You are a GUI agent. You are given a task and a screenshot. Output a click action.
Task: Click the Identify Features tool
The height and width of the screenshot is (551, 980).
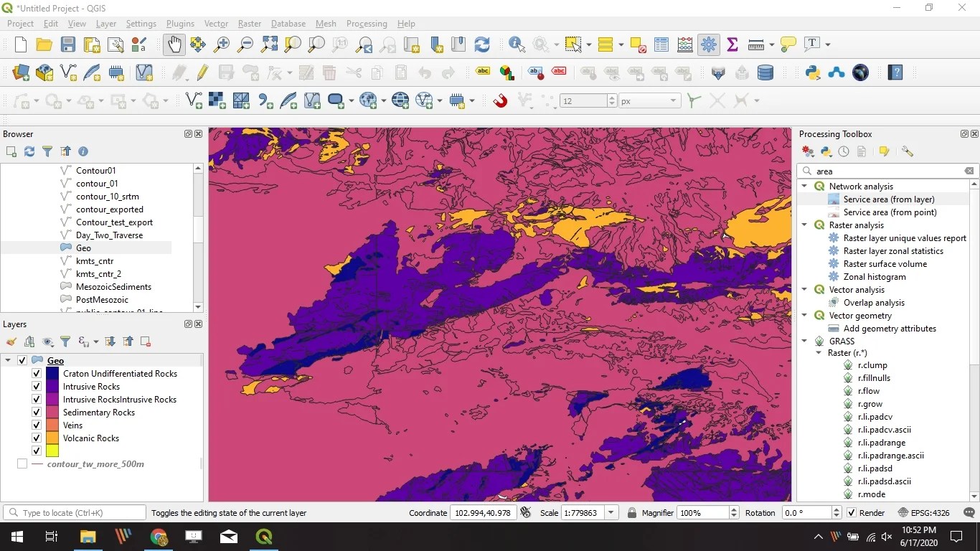coord(517,44)
